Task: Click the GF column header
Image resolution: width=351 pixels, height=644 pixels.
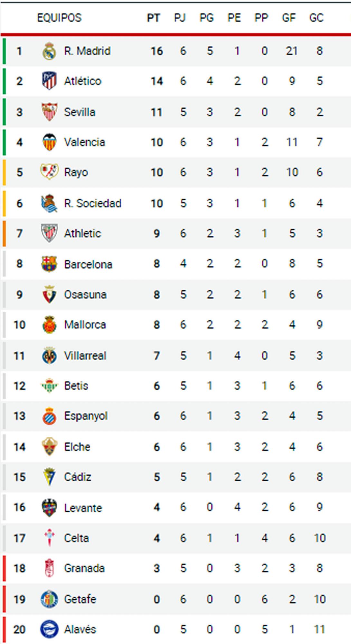Action: (289, 18)
